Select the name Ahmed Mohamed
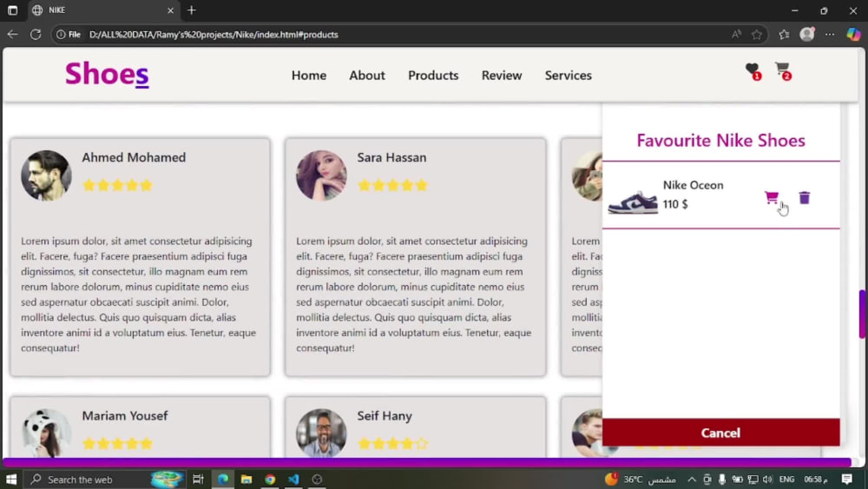 pos(134,157)
